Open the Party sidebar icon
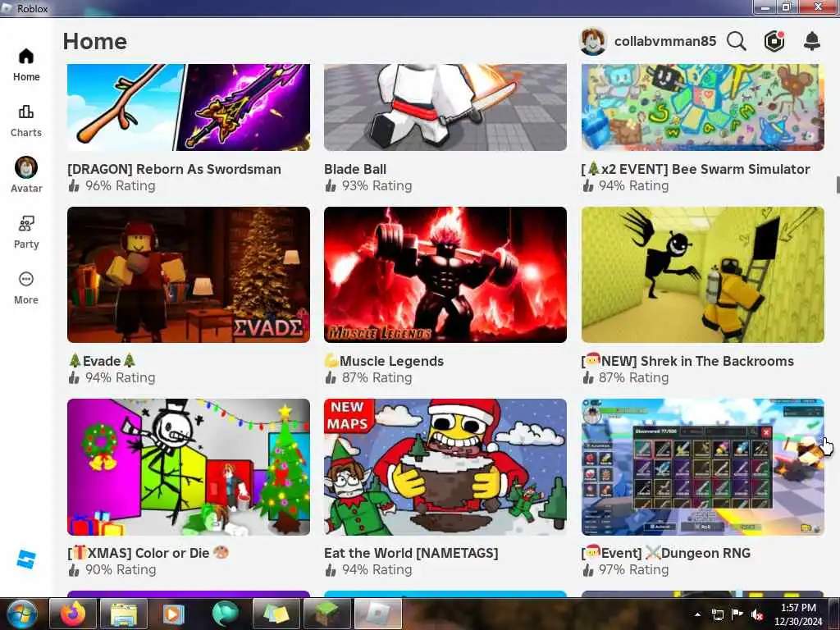840x630 pixels. [x=25, y=232]
